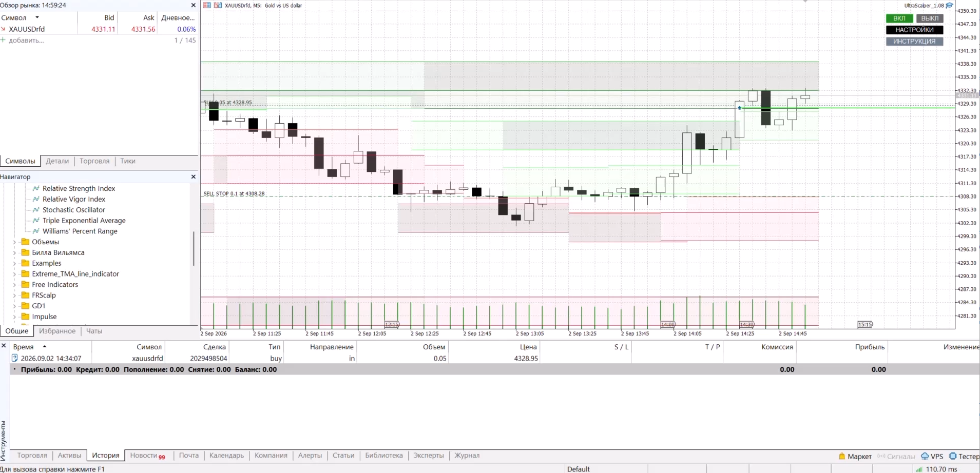Expand the Free Indicators folder
Image resolution: width=980 pixels, height=473 pixels.
click(x=14, y=285)
